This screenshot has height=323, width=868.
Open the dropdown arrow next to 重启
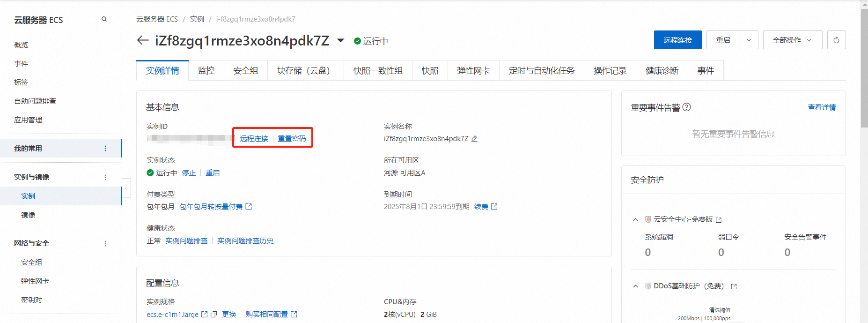click(x=749, y=40)
